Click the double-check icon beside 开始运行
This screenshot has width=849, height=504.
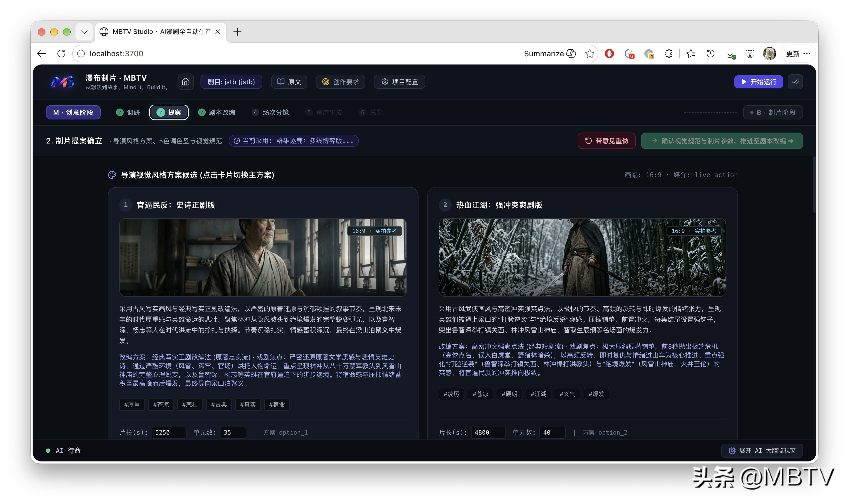pos(795,82)
